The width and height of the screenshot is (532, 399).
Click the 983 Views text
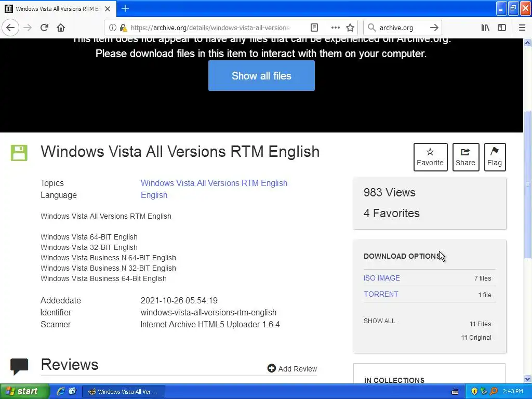point(390,192)
